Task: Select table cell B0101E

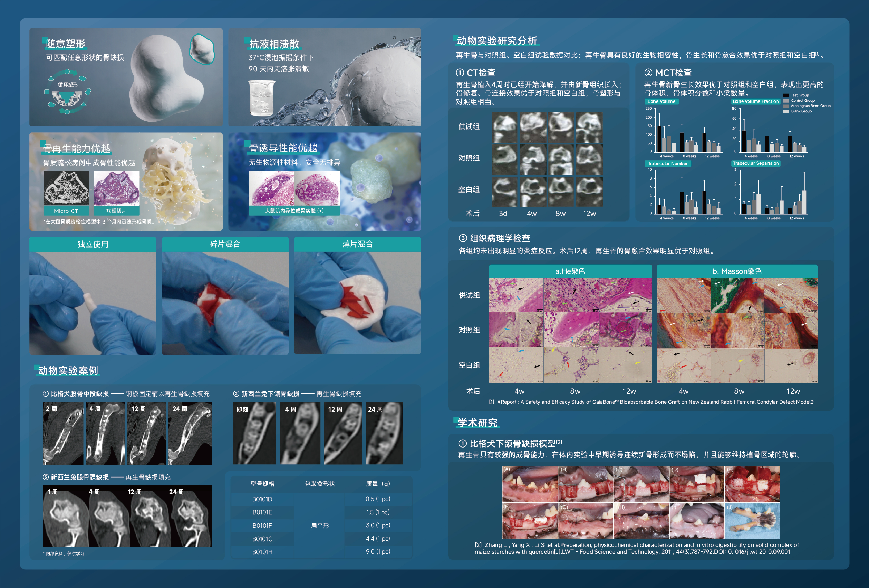Action: (262, 513)
